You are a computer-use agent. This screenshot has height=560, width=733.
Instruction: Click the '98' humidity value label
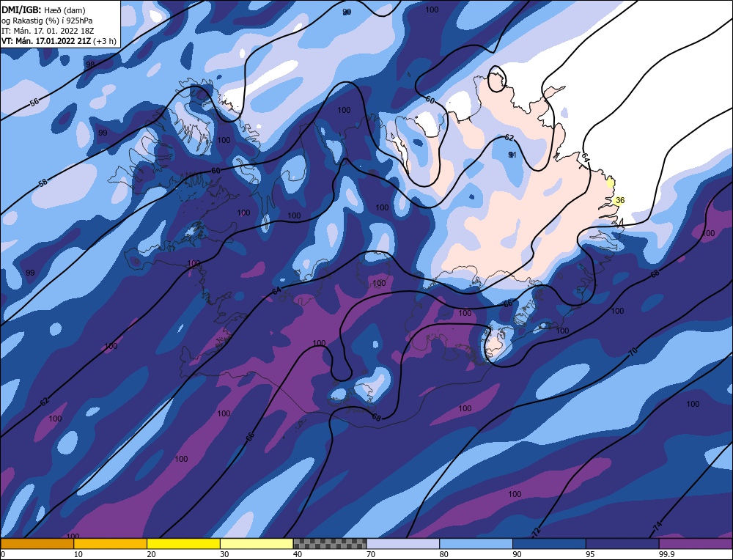(90, 65)
